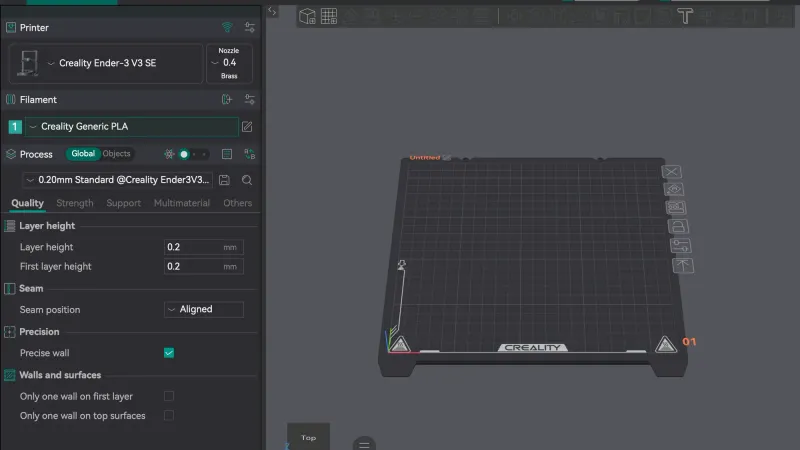Click the Add filament icon
The height and width of the screenshot is (450, 800).
(x=227, y=99)
